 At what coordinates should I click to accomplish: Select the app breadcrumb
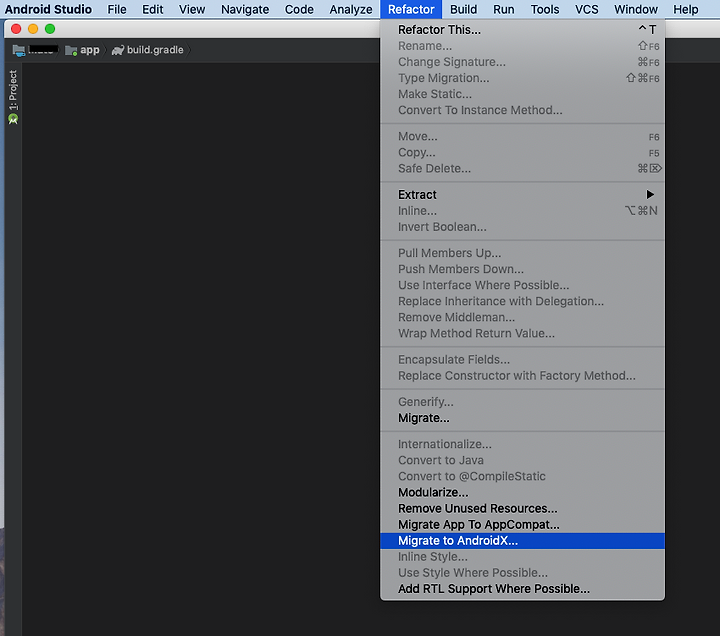tap(90, 50)
